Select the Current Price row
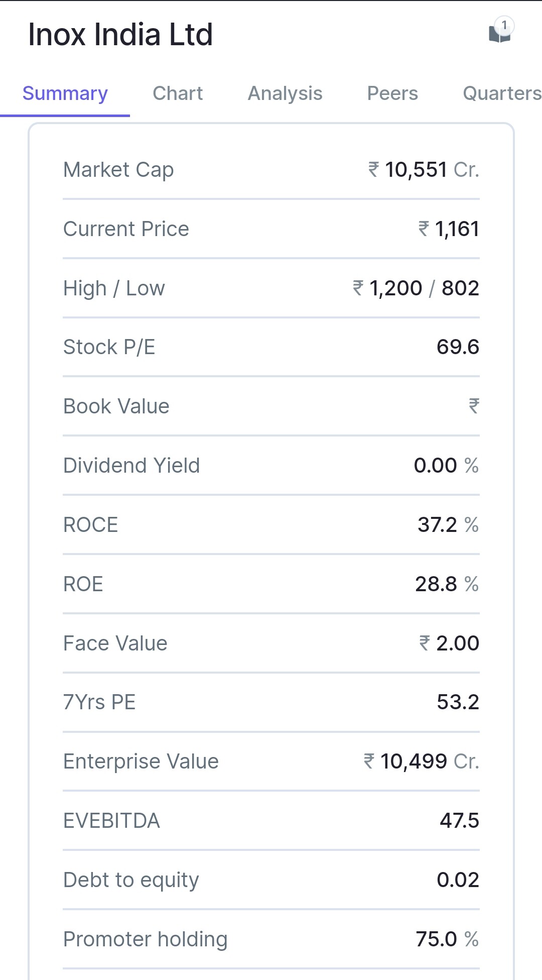Image resolution: width=542 pixels, height=980 pixels. tap(271, 229)
